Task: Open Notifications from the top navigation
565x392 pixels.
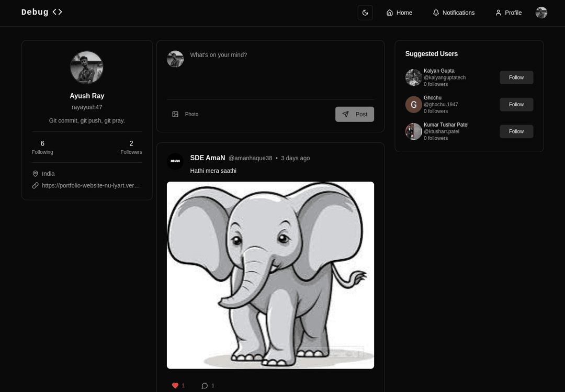Action: (x=454, y=13)
